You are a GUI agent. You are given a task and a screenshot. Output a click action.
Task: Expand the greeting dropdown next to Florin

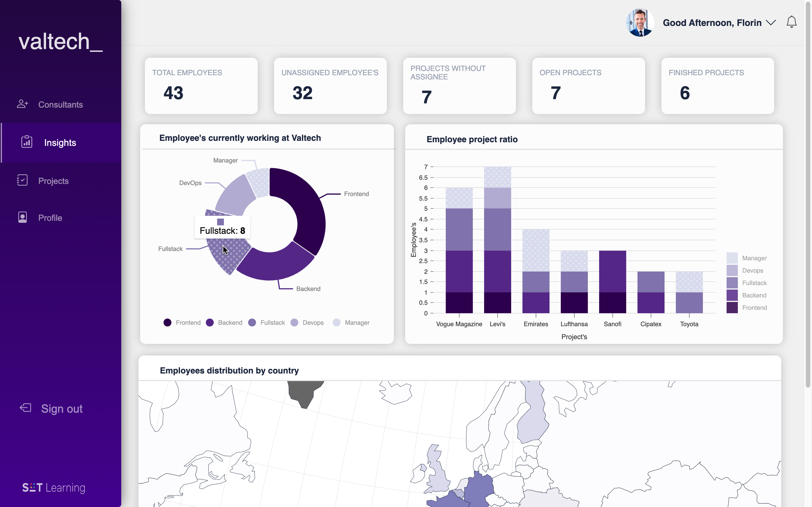click(771, 22)
